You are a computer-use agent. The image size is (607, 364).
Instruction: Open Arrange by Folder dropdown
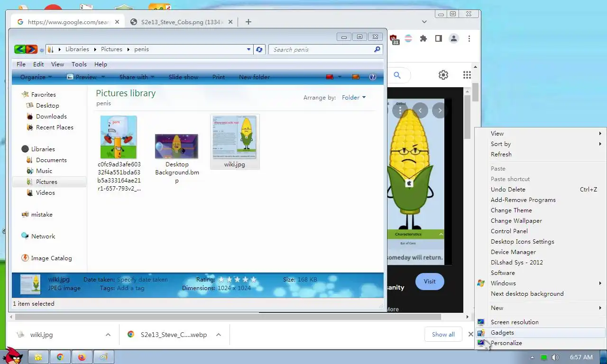click(x=354, y=97)
